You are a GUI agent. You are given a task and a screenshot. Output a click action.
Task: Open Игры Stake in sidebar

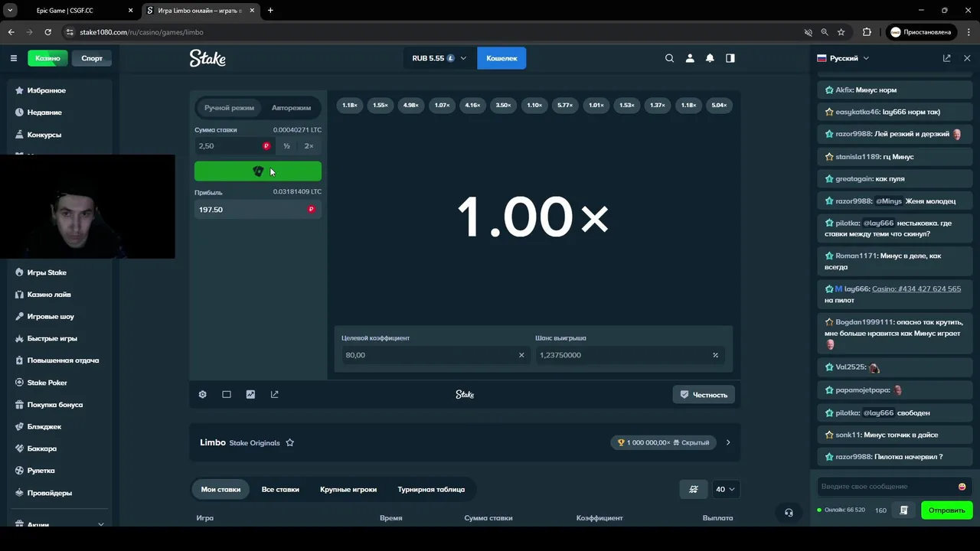click(47, 272)
